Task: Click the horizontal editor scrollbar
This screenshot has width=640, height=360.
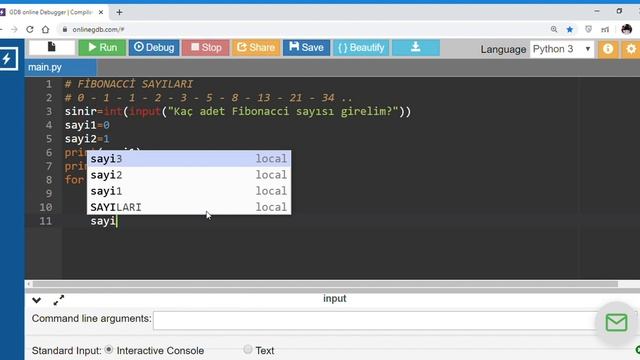Action: 325,284
